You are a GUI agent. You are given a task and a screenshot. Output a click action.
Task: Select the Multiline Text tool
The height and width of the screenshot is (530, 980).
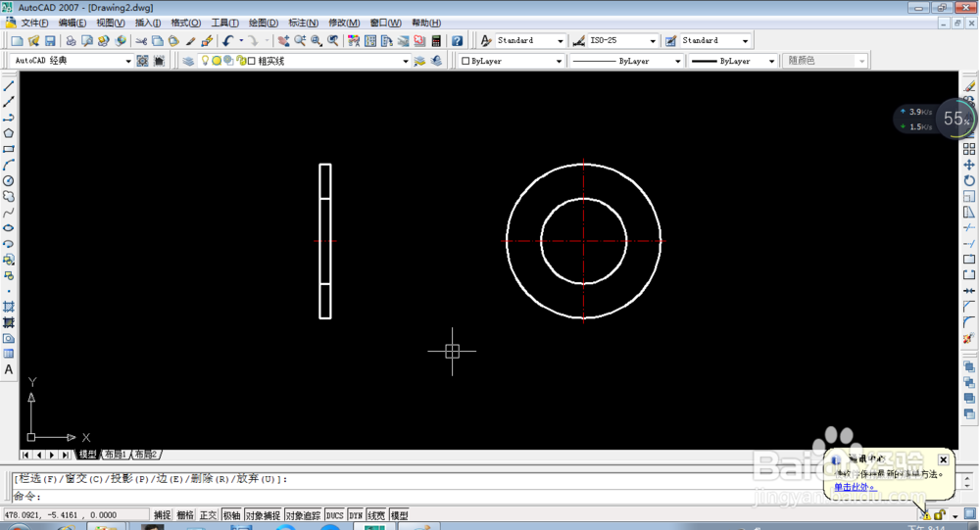tap(9, 369)
